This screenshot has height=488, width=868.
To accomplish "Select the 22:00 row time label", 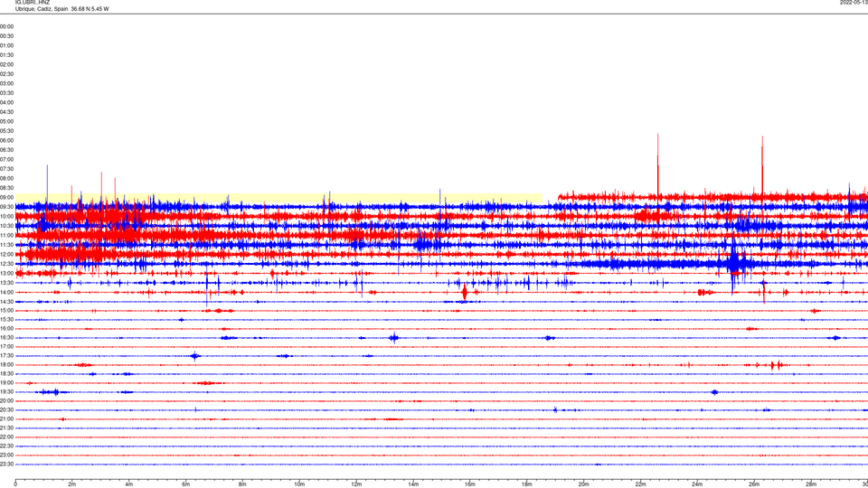I will coord(6,437).
